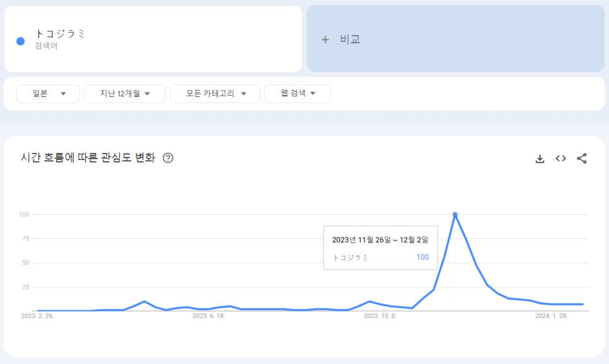Click the blue dot beside トコジラミ
The image size is (609, 364).
20,41
